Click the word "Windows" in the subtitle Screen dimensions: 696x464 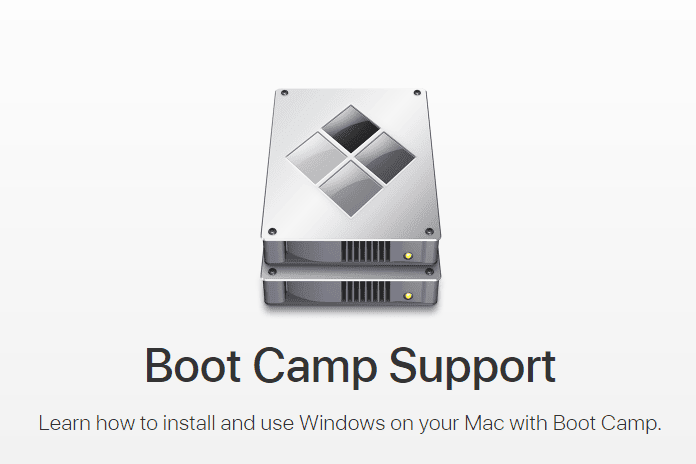(342, 423)
